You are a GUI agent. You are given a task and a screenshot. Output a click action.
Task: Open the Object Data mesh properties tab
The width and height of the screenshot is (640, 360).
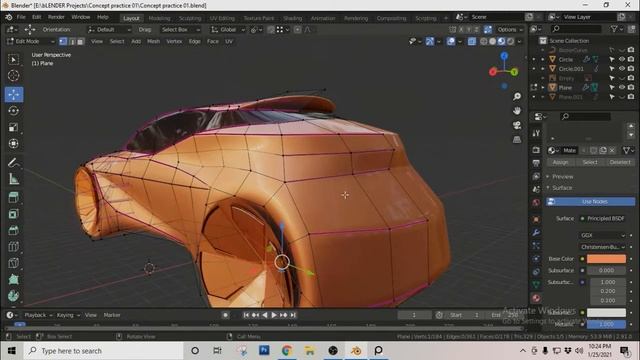536,284
